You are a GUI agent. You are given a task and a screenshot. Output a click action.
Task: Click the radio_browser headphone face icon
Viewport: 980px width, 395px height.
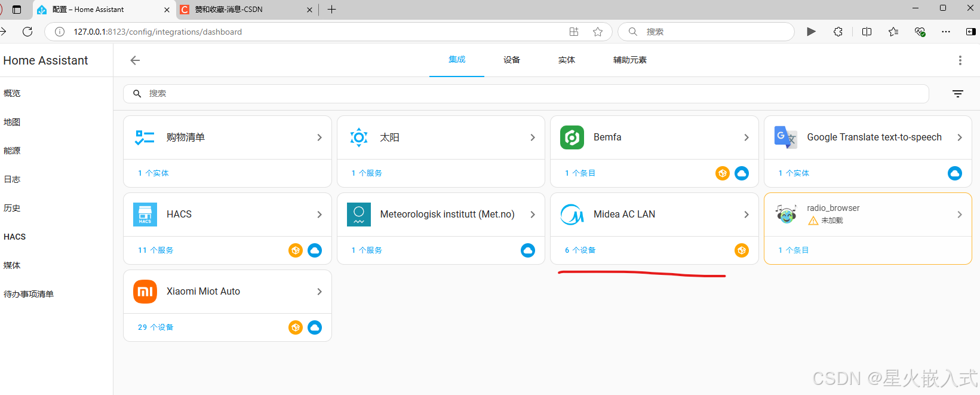[786, 213]
